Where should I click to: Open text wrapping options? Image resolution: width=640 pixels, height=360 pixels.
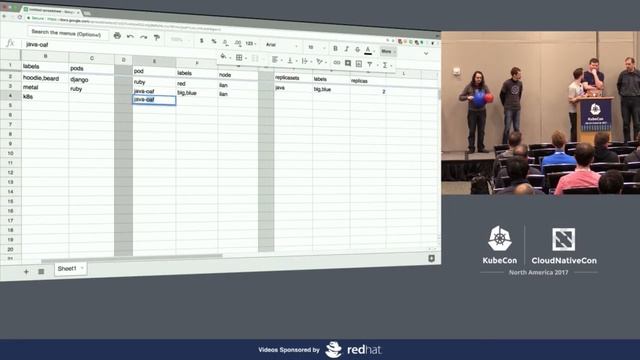pyautogui.click(x=305, y=61)
